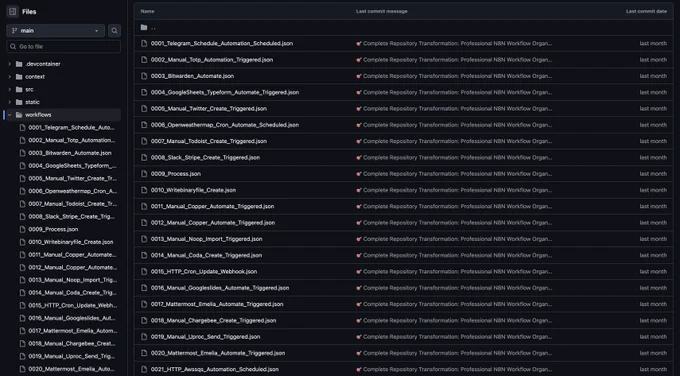Open 0019_Manual_Uproc_Send_Triggered.json file link
This screenshot has height=376, width=680.
pos(206,337)
